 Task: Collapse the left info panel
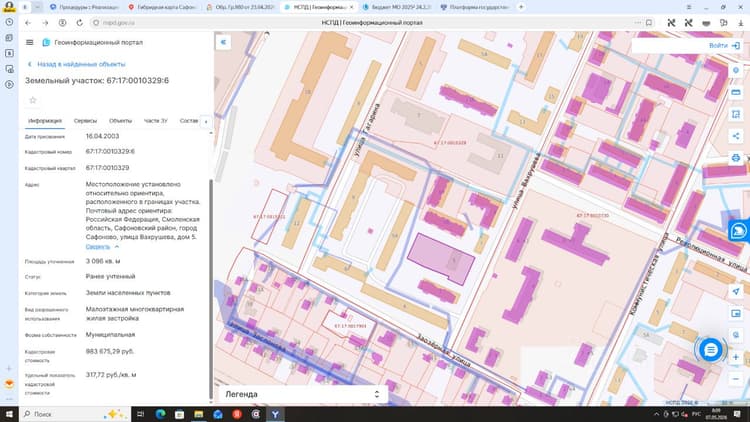[223, 42]
